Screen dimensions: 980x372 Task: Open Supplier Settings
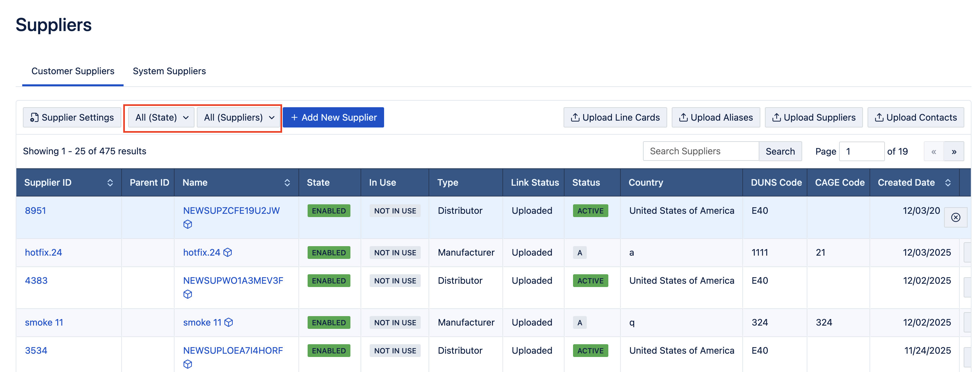click(x=72, y=118)
